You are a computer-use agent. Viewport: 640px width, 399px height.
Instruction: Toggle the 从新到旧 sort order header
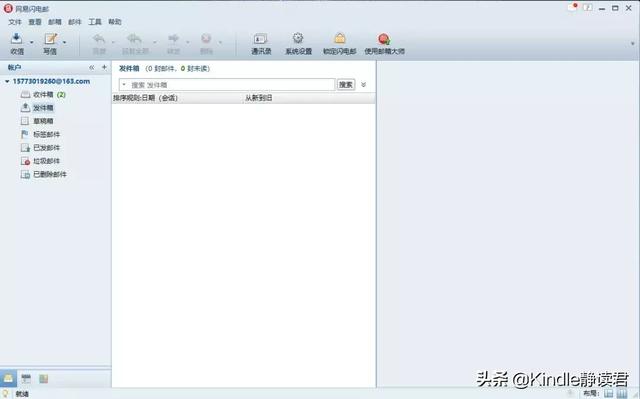[x=258, y=98]
